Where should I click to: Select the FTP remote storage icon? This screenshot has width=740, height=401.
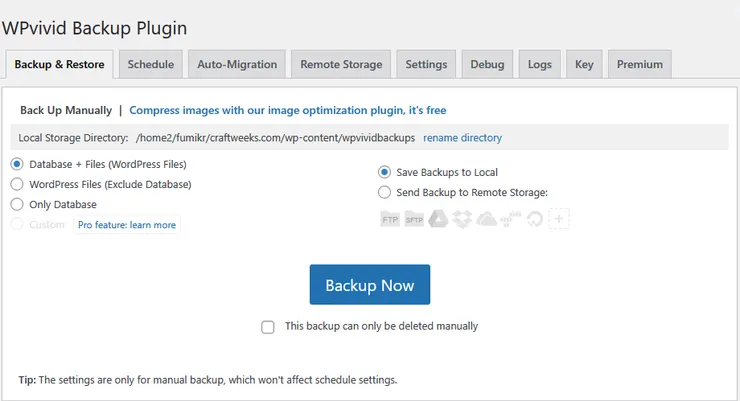(x=390, y=219)
